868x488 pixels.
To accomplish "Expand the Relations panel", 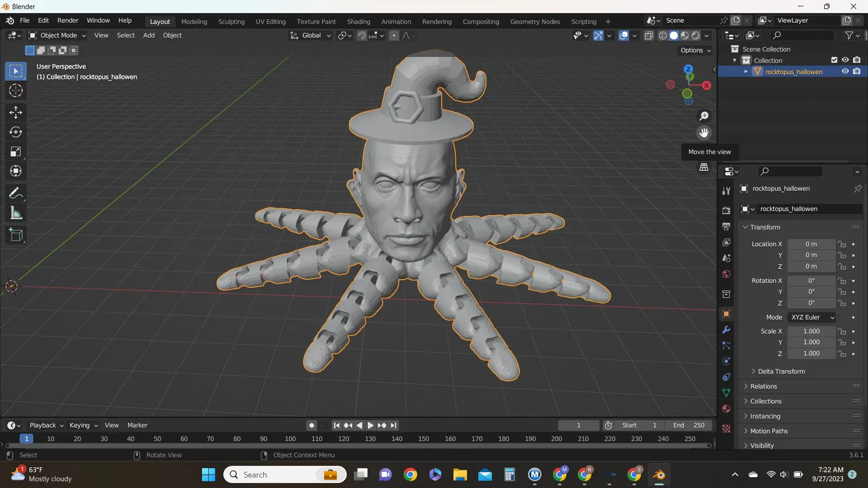I will click(x=763, y=387).
